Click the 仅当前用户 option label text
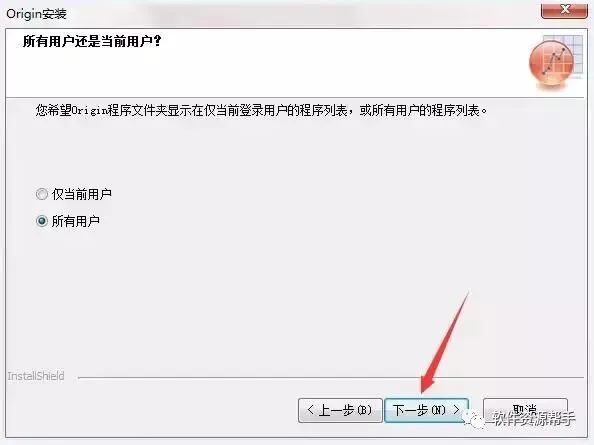 pyautogui.click(x=81, y=194)
